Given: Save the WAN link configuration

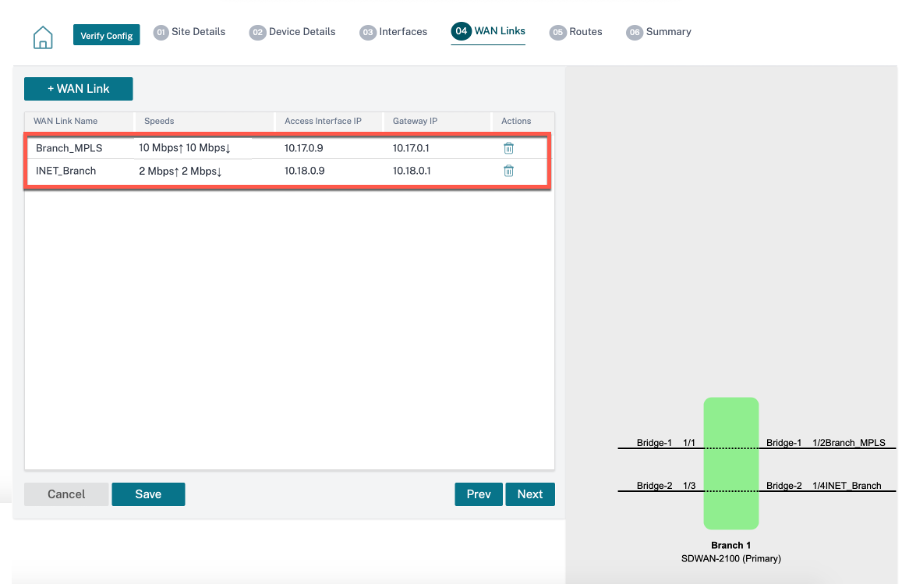Looking at the screenshot, I should coord(148,494).
